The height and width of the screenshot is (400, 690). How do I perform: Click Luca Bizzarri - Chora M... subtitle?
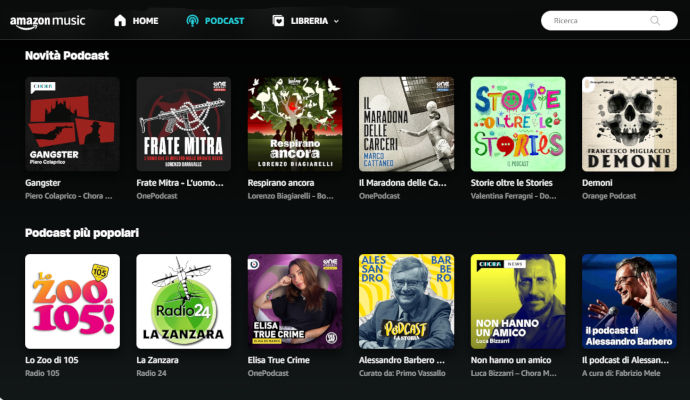514,373
